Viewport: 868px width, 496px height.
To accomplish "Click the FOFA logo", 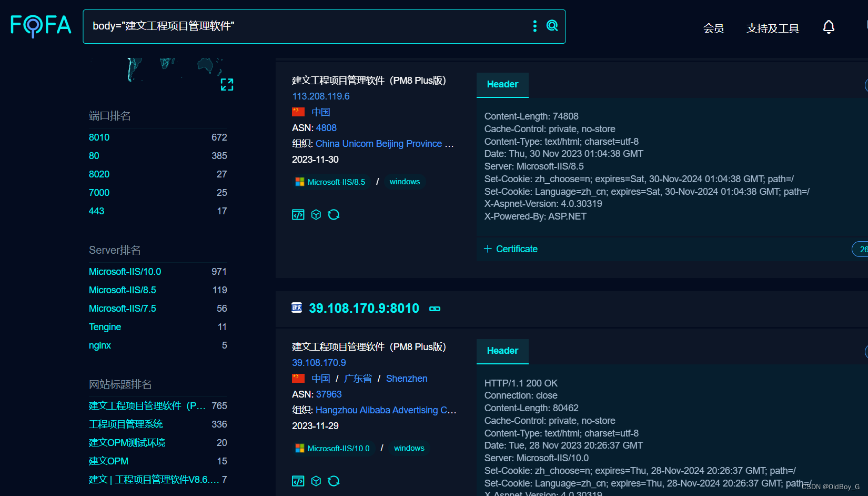I will click(x=41, y=25).
